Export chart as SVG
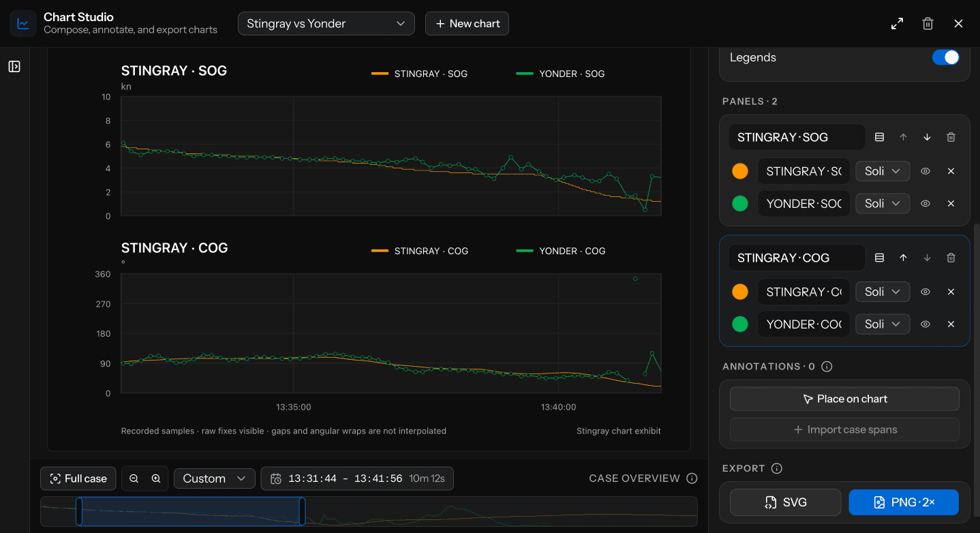The image size is (980, 533). pyautogui.click(x=786, y=502)
